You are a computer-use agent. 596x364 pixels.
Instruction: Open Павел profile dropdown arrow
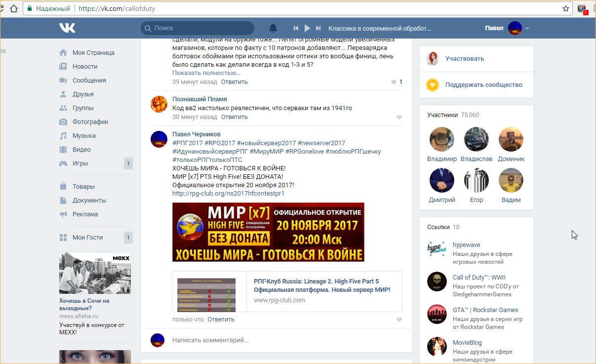[527, 29]
